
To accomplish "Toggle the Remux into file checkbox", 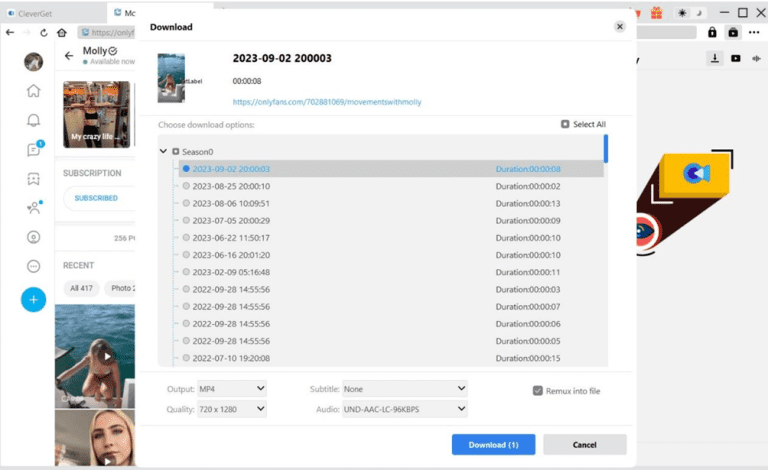I will coord(538,391).
